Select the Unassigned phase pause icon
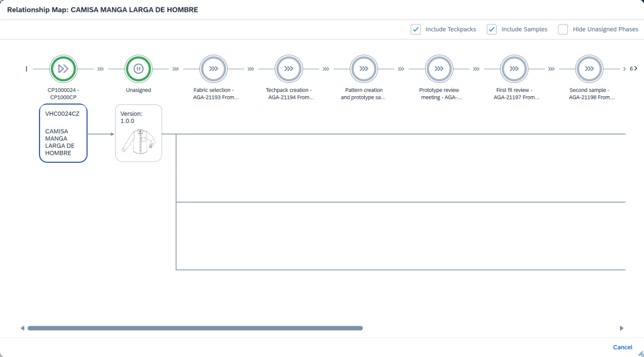This screenshot has width=644, height=357. (138, 69)
